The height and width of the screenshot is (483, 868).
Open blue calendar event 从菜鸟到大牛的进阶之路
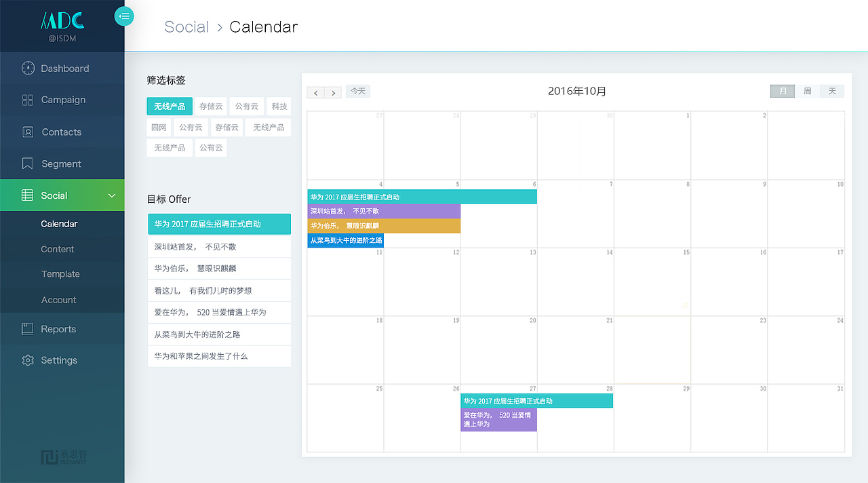(x=345, y=240)
